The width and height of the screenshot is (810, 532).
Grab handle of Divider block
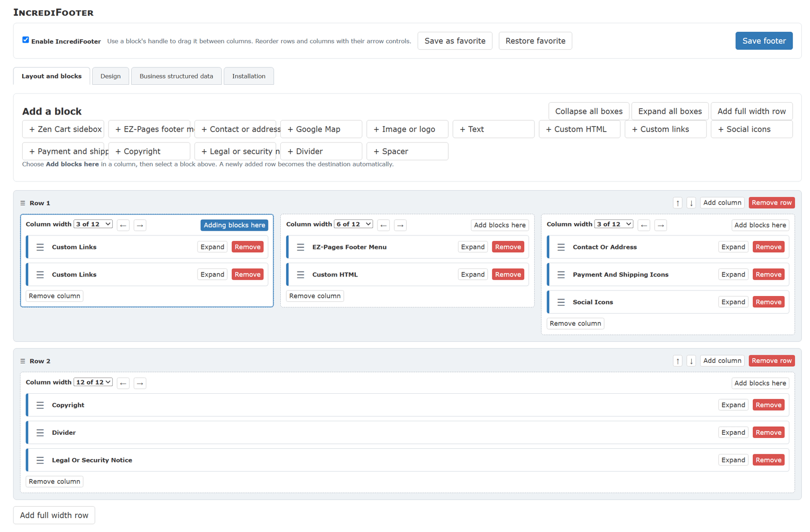pyautogui.click(x=40, y=433)
